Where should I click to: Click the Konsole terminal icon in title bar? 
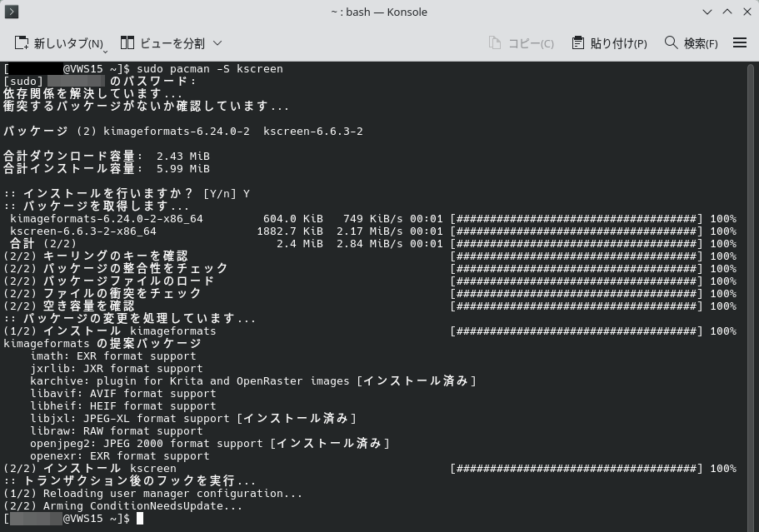[13, 12]
